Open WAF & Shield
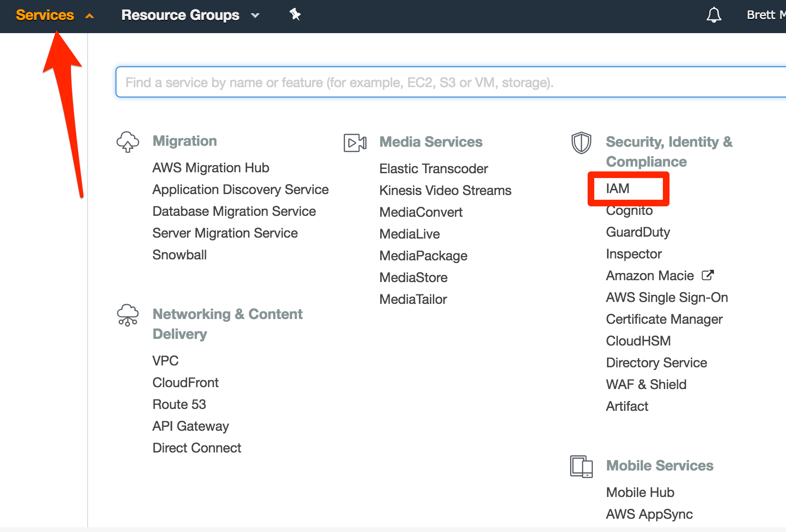This screenshot has width=786, height=532. pyautogui.click(x=646, y=384)
